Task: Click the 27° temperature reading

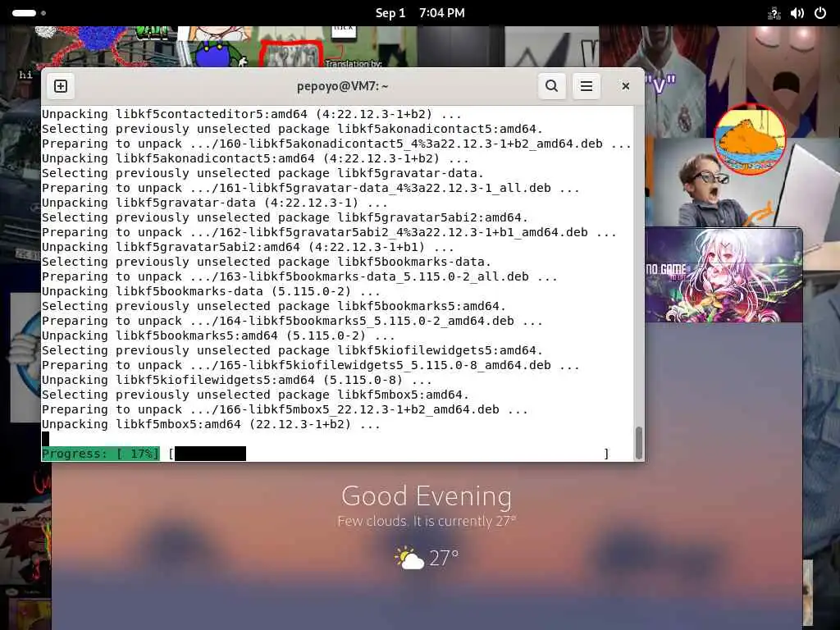Action: pyautogui.click(x=444, y=558)
